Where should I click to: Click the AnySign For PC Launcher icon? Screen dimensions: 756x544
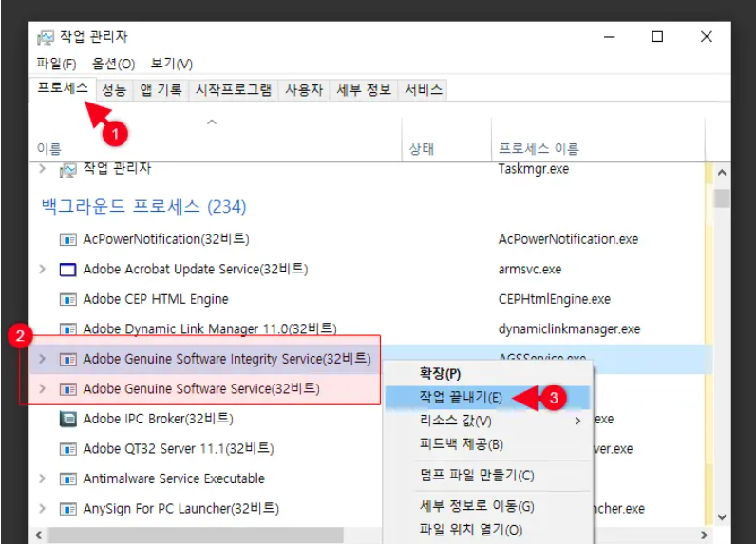(x=68, y=509)
